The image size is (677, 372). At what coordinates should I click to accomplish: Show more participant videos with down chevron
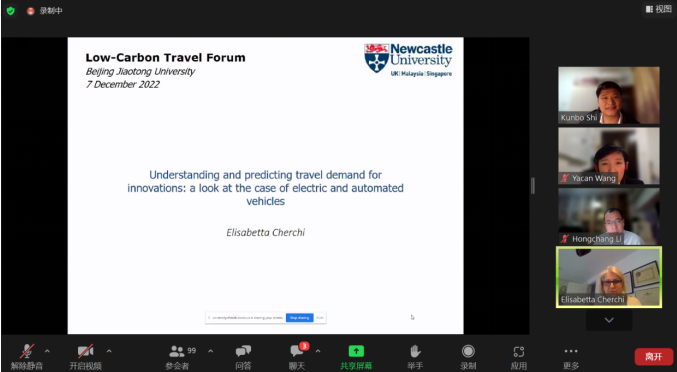tap(609, 320)
